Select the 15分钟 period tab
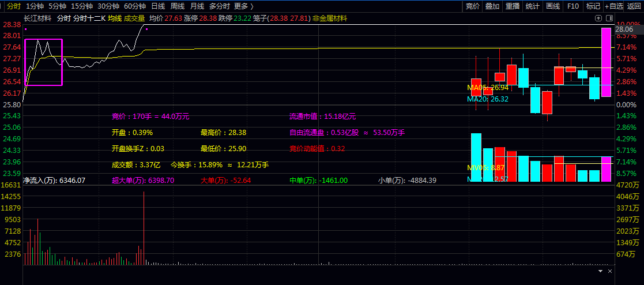 click(81, 6)
